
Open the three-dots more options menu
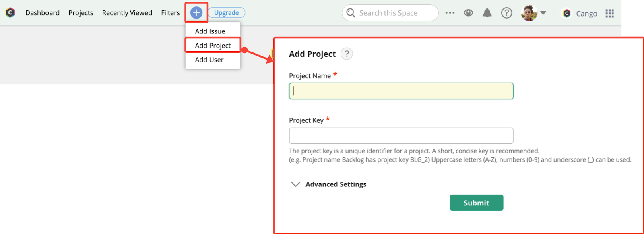click(450, 13)
